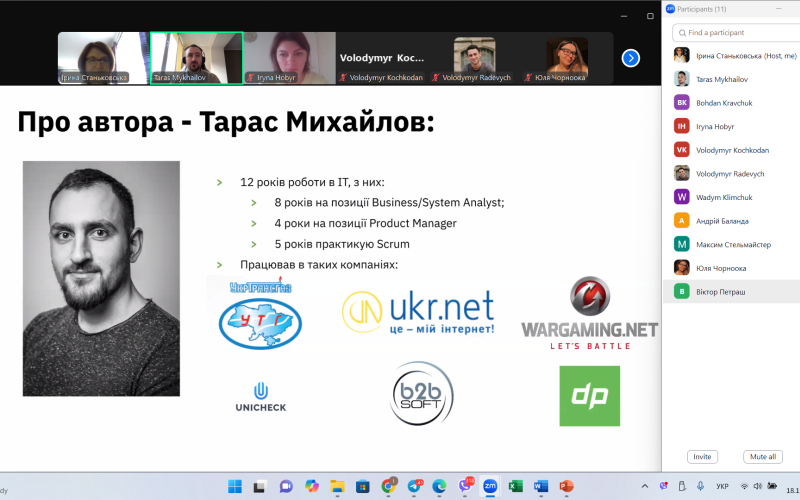
Task: Click the battery tray icon
Action: [x=772, y=486]
